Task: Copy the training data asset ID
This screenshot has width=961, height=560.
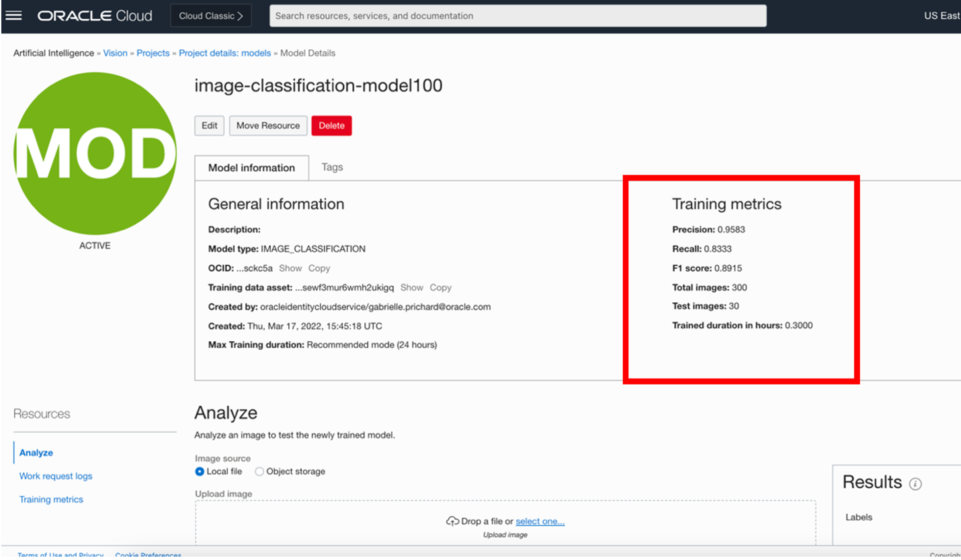Action: click(442, 287)
